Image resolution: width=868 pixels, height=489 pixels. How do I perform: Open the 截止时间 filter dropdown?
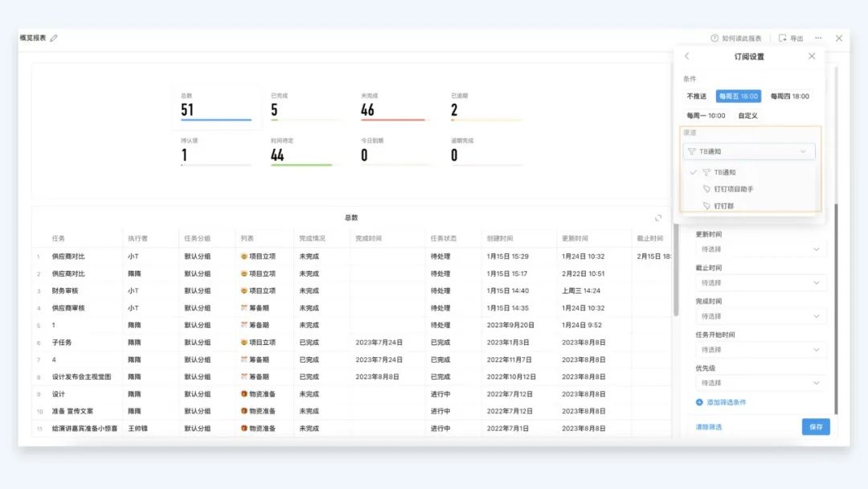pos(760,283)
